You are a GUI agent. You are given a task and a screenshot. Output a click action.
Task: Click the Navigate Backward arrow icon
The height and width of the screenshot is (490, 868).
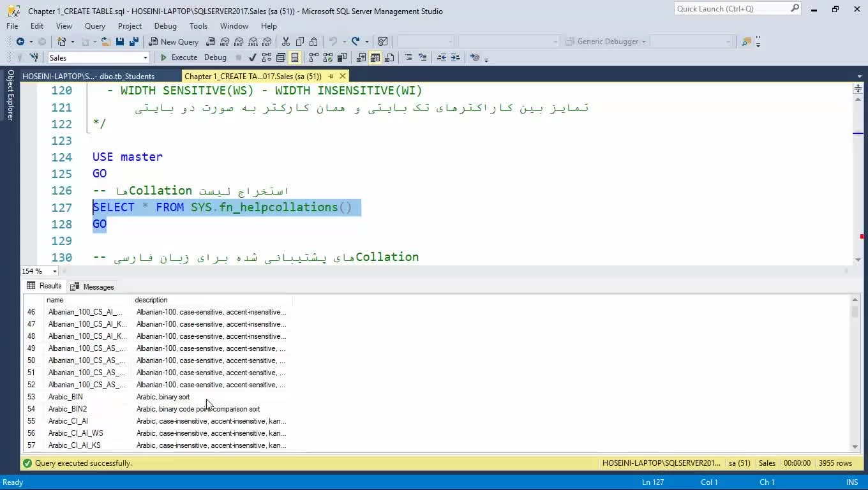20,41
